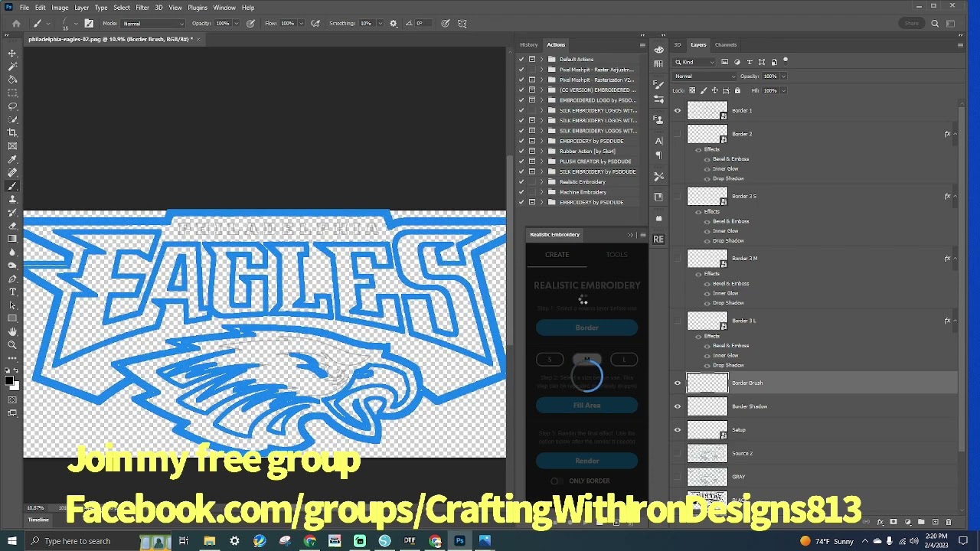Open the Layer menu
Viewport: 980px width, 551px height.
82,8
